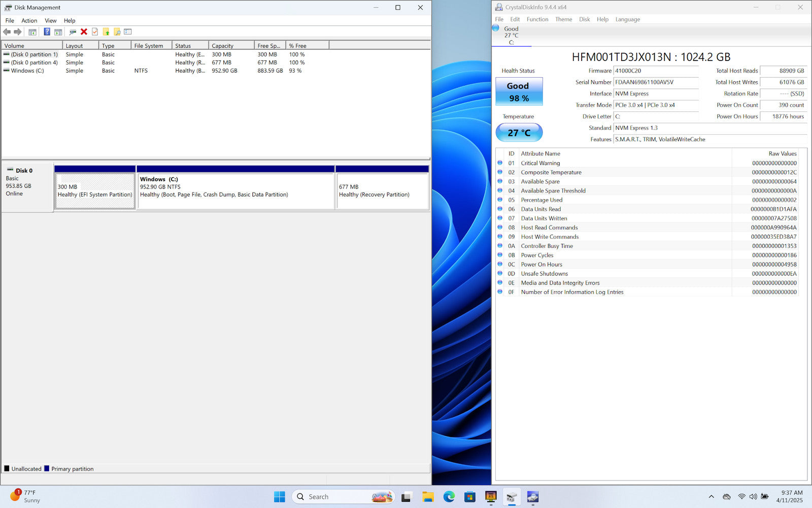Click the Good 98 % health status button
Image resolution: width=812 pixels, height=508 pixels.
point(519,91)
